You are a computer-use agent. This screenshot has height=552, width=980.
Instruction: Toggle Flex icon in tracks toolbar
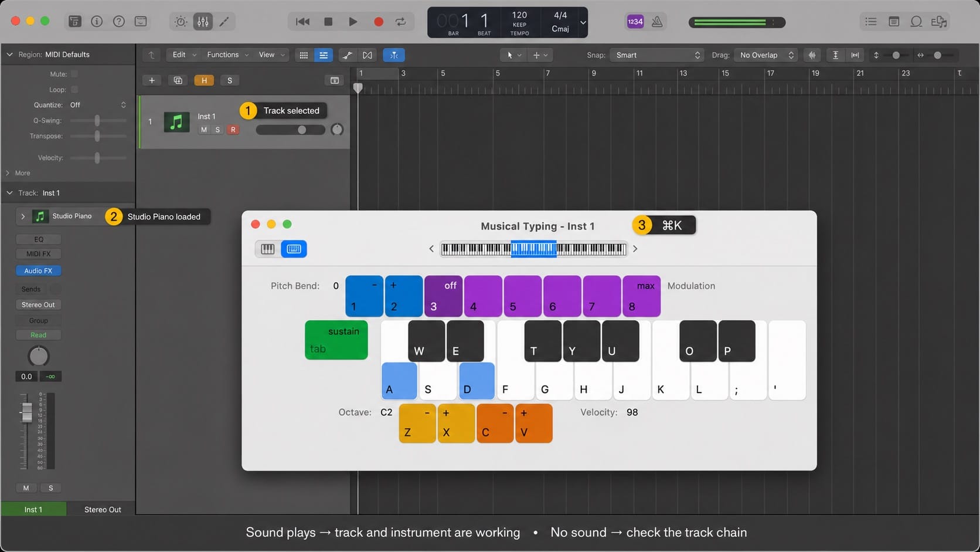click(x=367, y=55)
